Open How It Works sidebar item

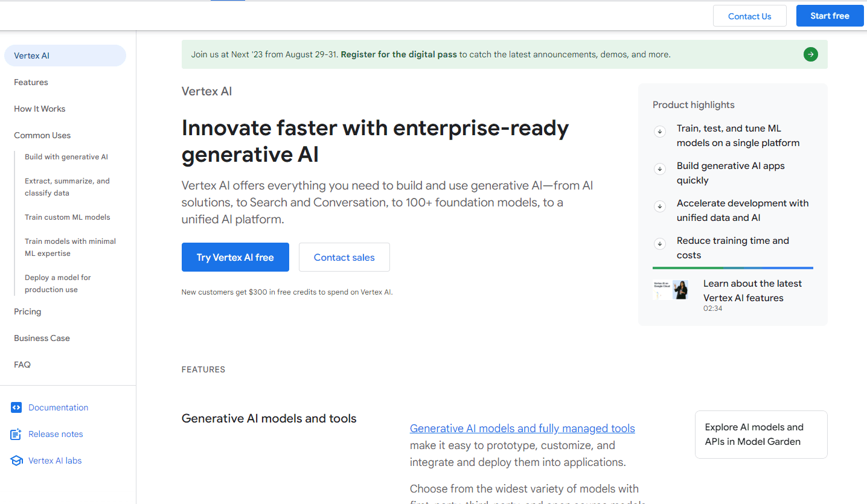click(39, 109)
